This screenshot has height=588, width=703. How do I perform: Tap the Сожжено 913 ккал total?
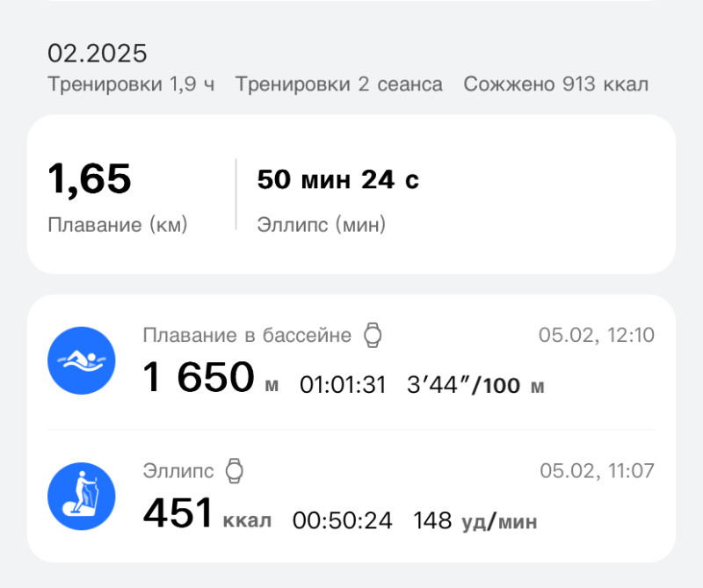[x=556, y=84]
